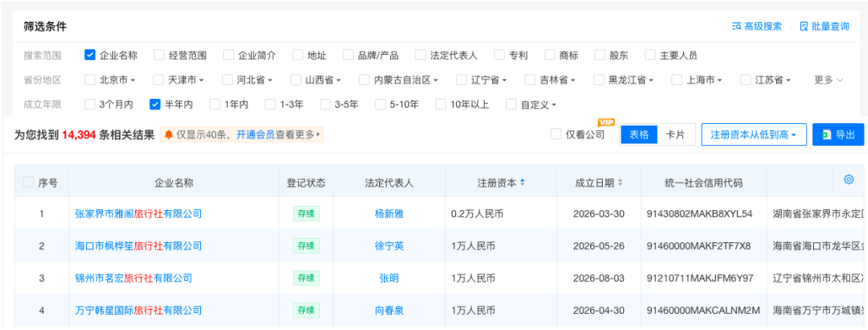Select all rows via 序号 checkbox

pos(29,182)
